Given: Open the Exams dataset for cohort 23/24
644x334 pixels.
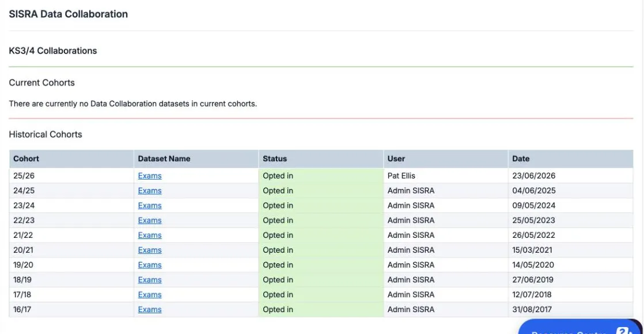Looking at the screenshot, I should coord(150,206).
